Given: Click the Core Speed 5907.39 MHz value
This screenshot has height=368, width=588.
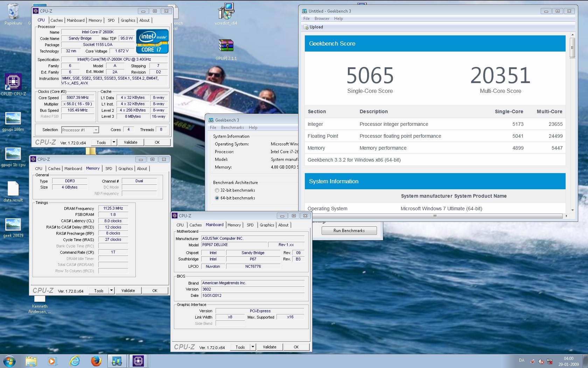Looking at the screenshot, I should coord(78,97).
